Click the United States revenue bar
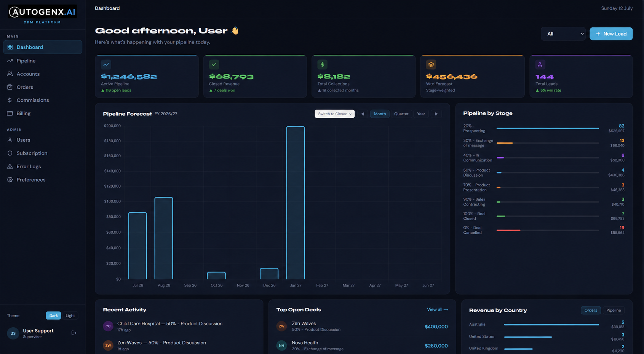Viewport: 644px width, 354px height. click(x=528, y=337)
